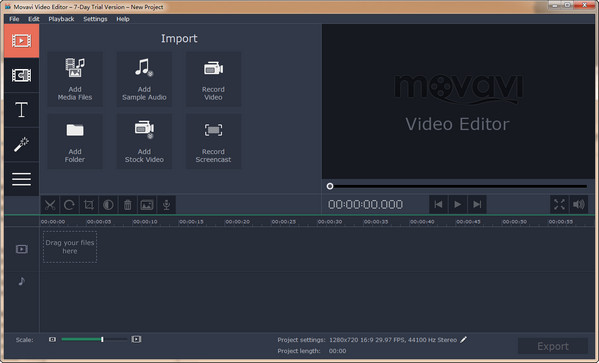Play the preview

click(457, 204)
